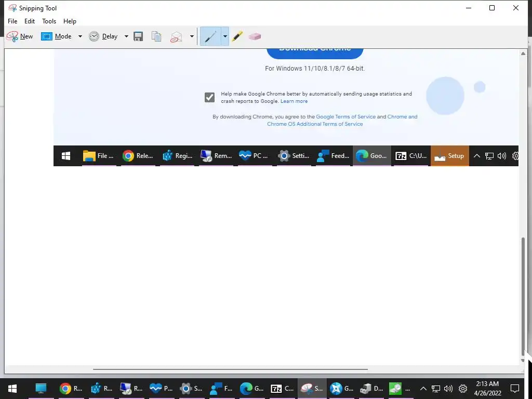Select the yellow Highlighter tool
532x399 pixels.
click(237, 36)
